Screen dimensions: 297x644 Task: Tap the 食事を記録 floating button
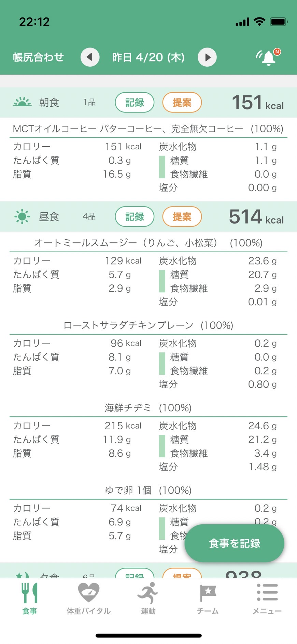click(x=235, y=543)
